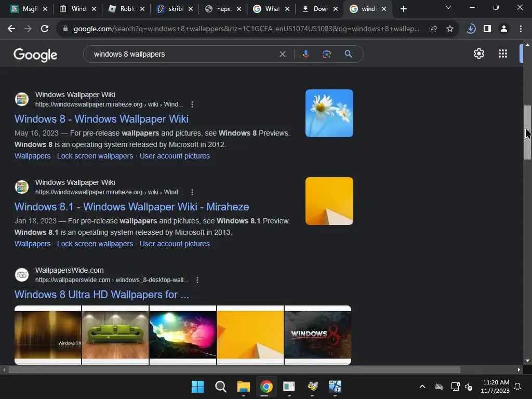Close the skribbl tab
The image size is (532, 399).
pos(191,9)
